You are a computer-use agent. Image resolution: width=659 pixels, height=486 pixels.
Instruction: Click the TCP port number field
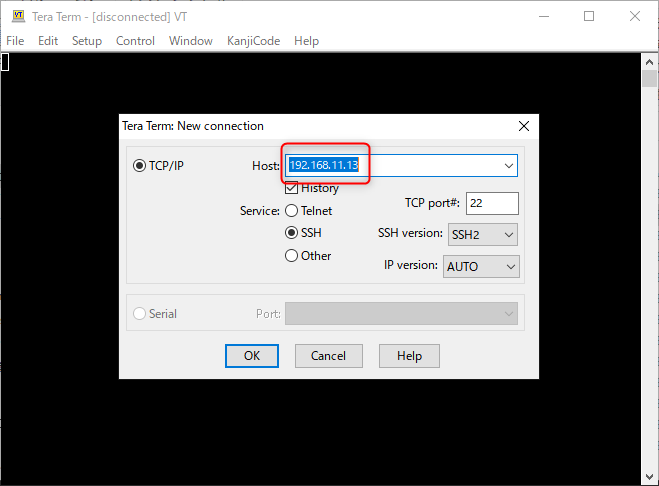coord(491,203)
